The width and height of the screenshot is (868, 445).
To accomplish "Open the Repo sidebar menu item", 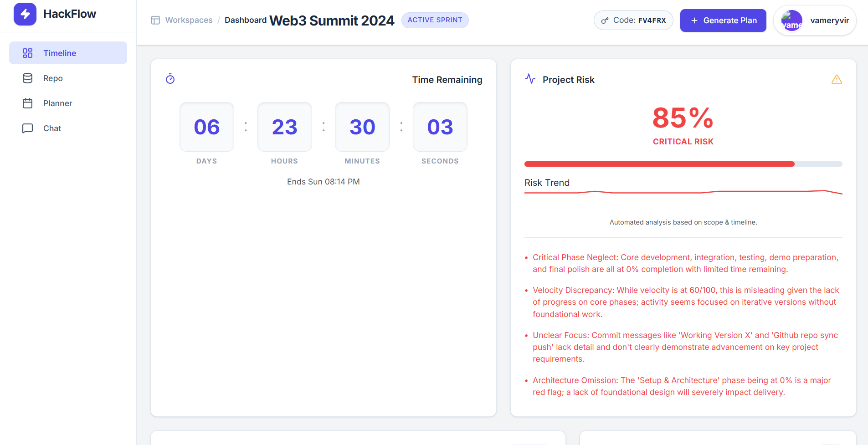I will pos(53,78).
